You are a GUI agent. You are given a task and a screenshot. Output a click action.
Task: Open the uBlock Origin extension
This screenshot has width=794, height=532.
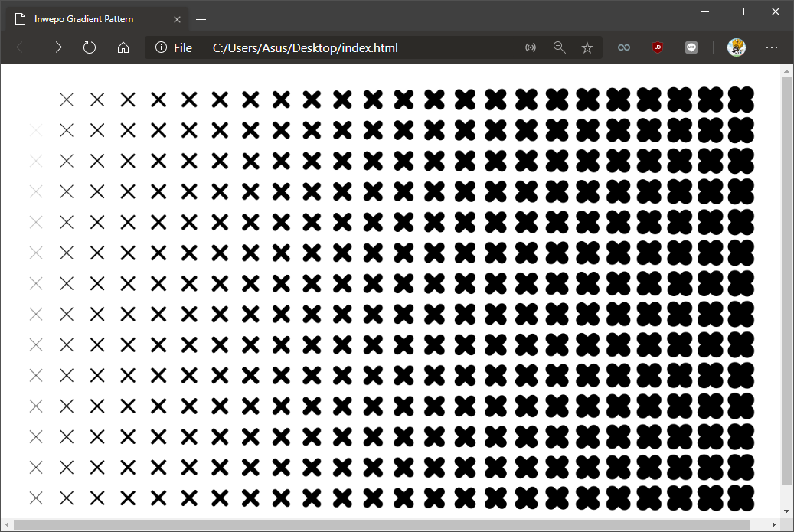[657, 47]
